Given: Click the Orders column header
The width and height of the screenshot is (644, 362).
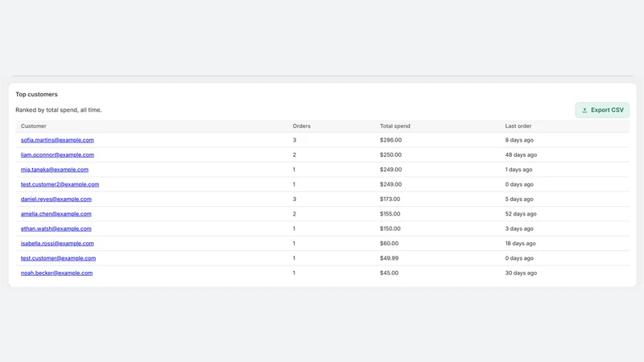Looking at the screenshot, I should pyautogui.click(x=301, y=126).
